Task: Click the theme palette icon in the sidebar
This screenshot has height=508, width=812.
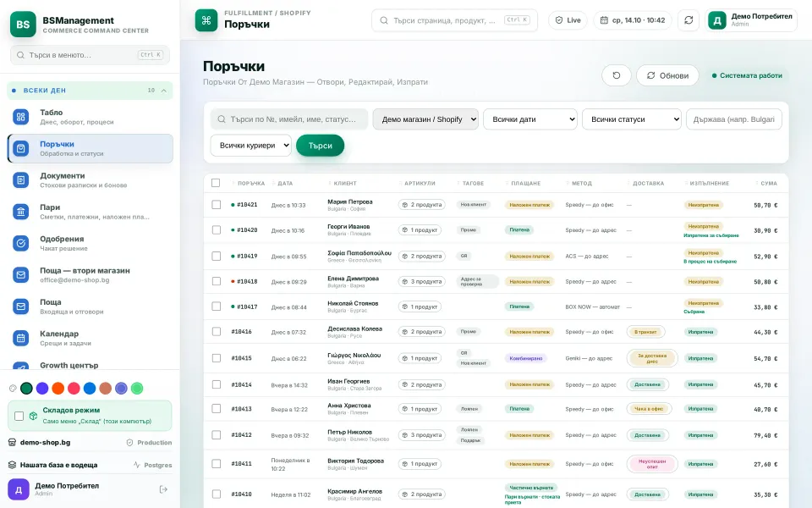Action: click(13, 389)
